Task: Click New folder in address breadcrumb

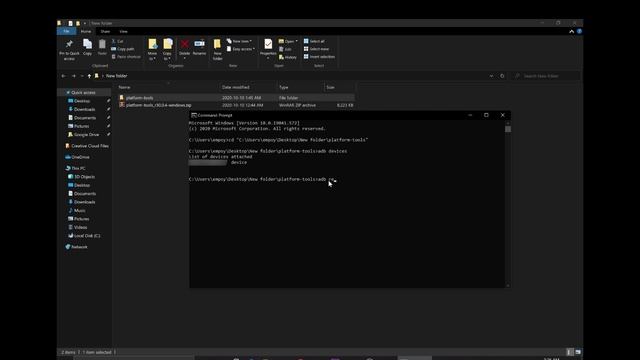Action: 117,76
